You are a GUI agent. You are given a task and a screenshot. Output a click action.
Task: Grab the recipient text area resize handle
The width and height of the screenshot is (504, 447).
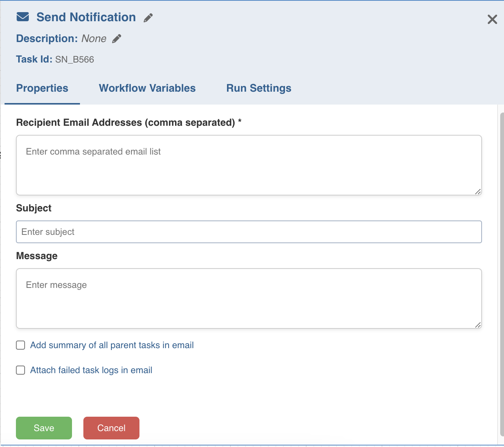pos(478,192)
